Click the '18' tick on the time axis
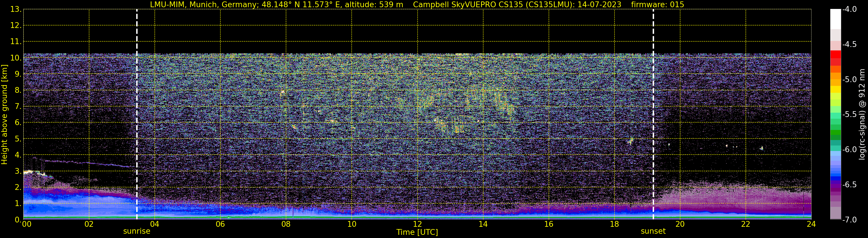Viewport: 868px width, 238px height. pos(615,224)
